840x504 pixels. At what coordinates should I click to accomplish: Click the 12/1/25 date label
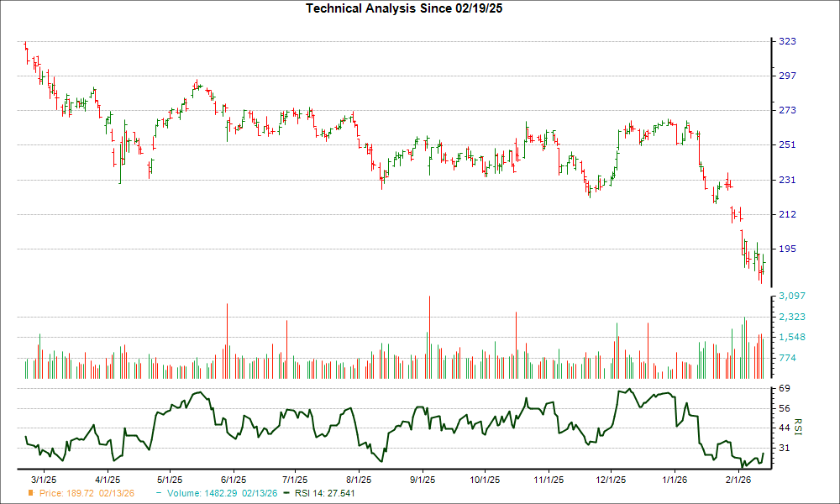(x=611, y=479)
